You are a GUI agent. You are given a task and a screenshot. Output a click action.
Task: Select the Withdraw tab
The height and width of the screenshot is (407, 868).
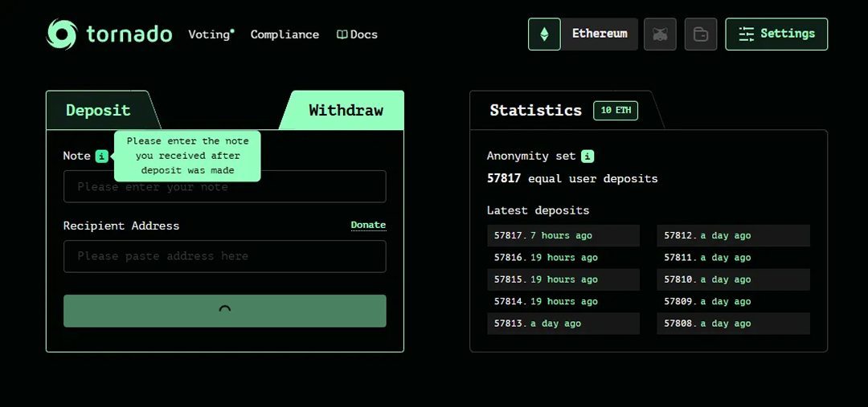(x=346, y=111)
